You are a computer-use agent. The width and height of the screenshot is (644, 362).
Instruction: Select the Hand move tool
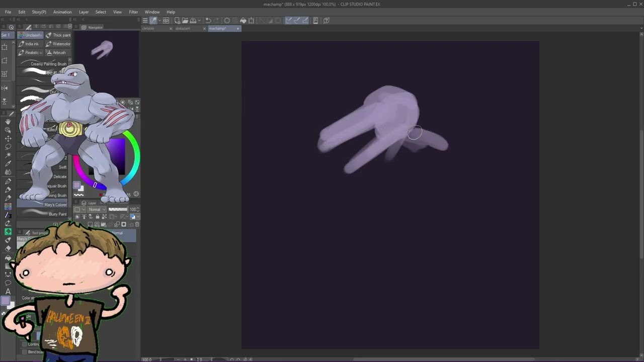[8, 121]
